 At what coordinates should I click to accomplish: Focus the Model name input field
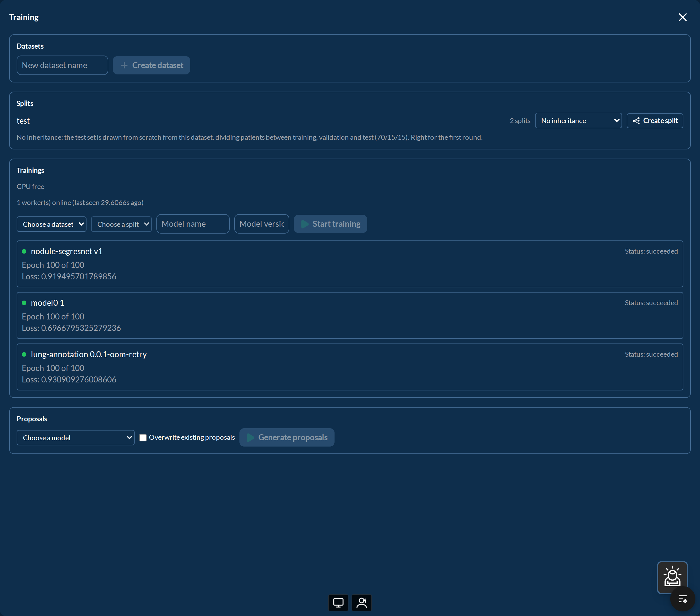[193, 224]
